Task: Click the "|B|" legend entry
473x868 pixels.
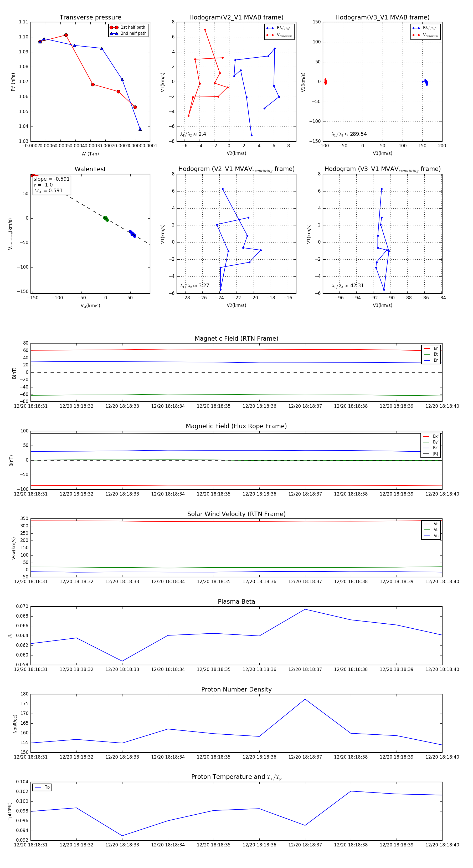Action: [431, 454]
